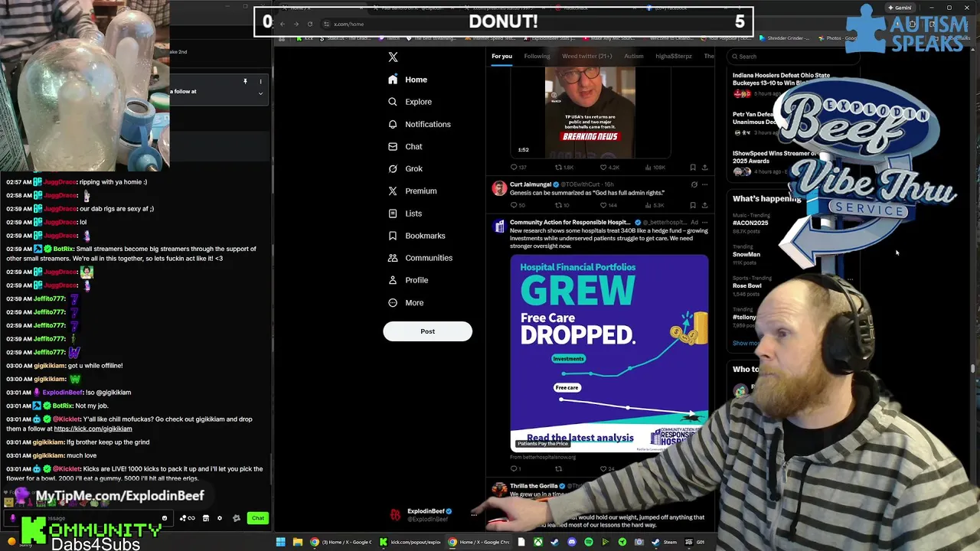Reply to Curt Jaimungal's post

tap(518, 205)
